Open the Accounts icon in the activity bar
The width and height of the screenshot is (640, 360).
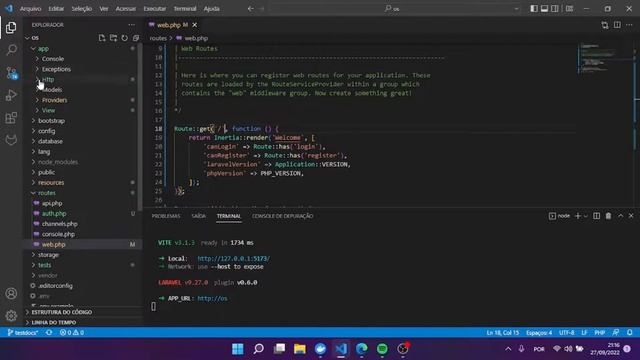click(x=11, y=293)
